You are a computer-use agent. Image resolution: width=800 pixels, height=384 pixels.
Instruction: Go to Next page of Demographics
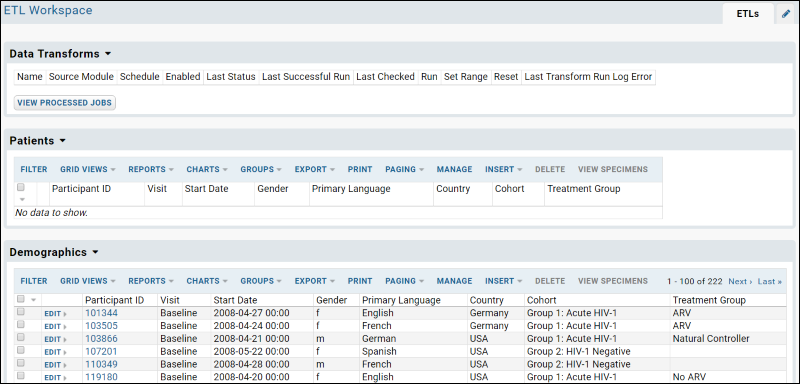[740, 281]
